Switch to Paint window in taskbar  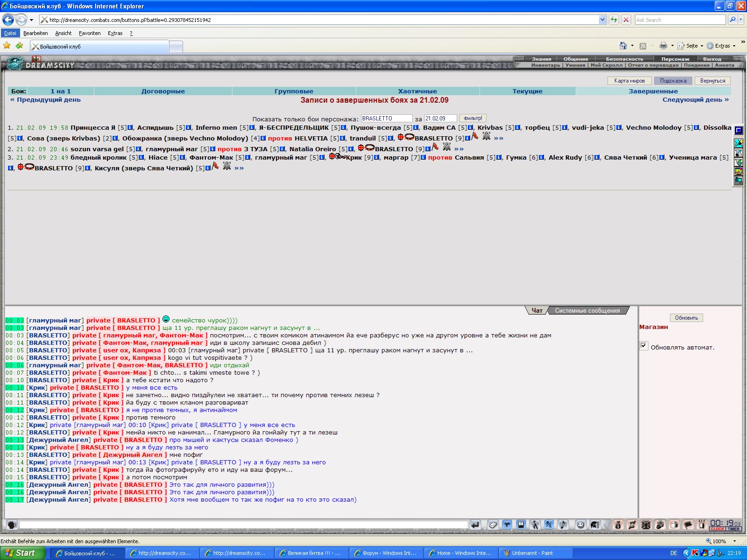[x=535, y=553]
